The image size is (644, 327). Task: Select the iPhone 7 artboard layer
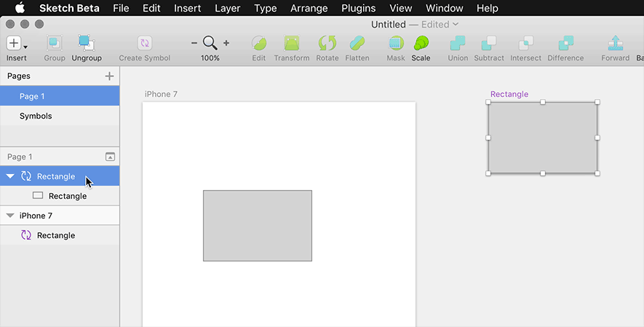(60, 216)
